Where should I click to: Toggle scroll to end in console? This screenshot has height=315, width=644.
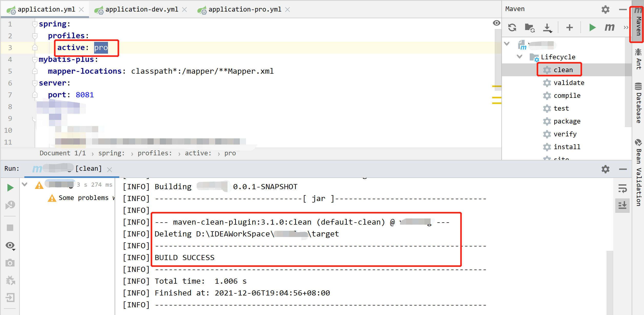622,205
